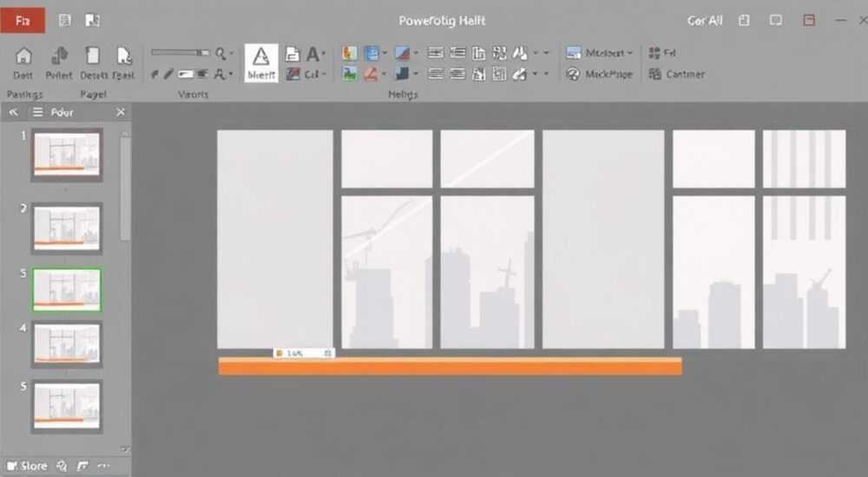This screenshot has width=868, height=477.
Task: Select slide thumbnail 2
Action: click(x=67, y=229)
